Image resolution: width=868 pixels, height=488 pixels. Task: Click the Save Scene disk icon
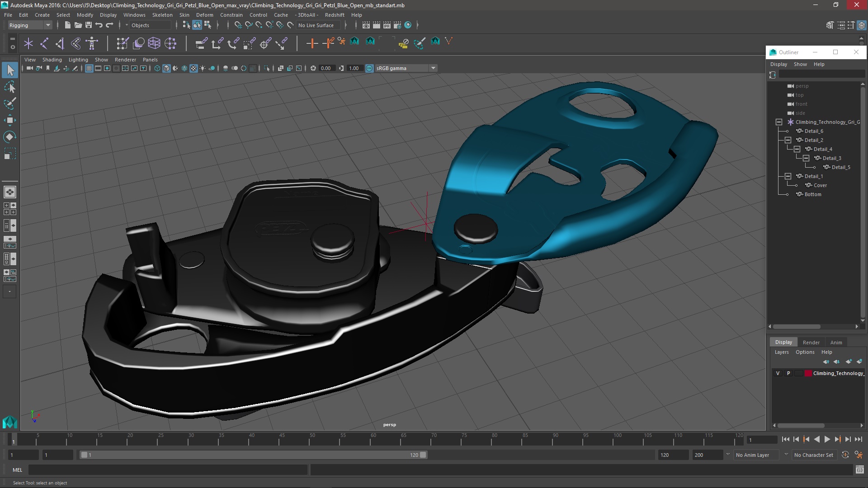(x=89, y=25)
